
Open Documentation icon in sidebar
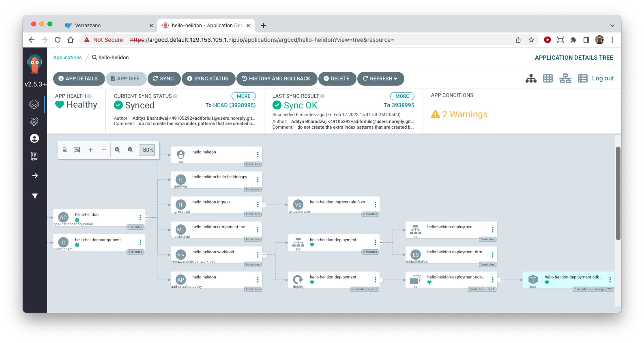(34, 156)
